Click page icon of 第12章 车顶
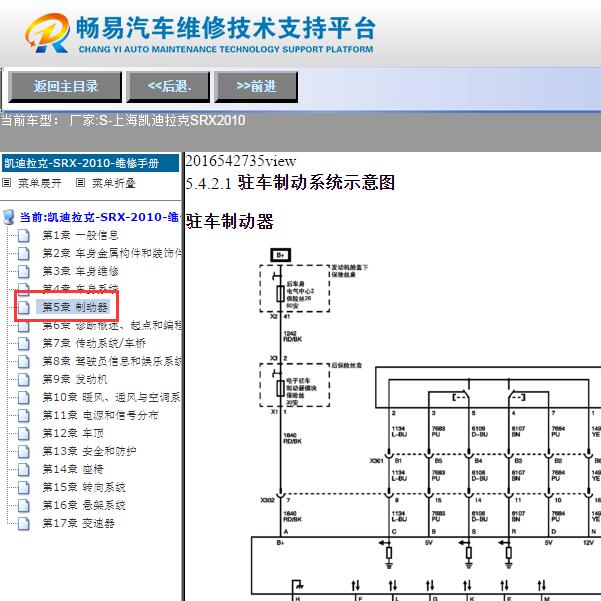Viewport: 601px width, 601px height. [x=24, y=434]
